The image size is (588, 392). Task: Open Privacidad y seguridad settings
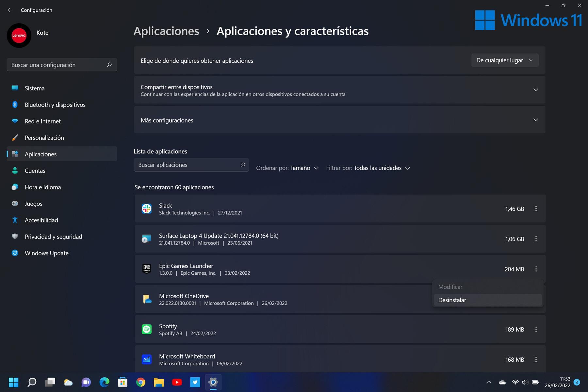pyautogui.click(x=53, y=237)
